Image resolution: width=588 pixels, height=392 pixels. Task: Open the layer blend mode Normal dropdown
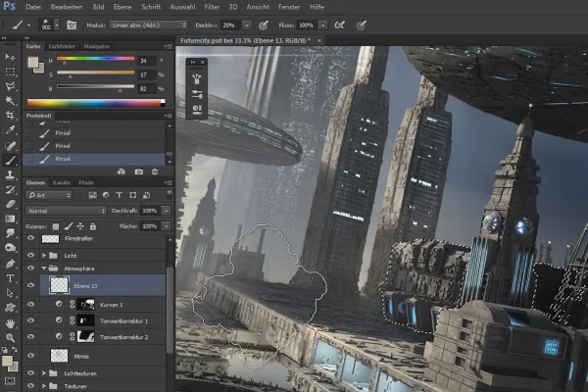click(65, 211)
